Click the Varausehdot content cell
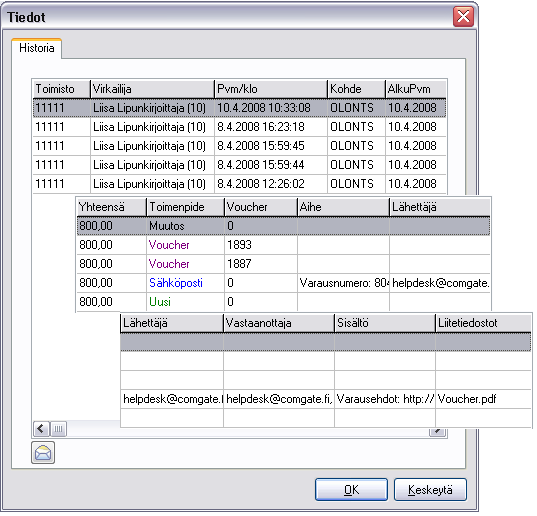 tap(385, 399)
